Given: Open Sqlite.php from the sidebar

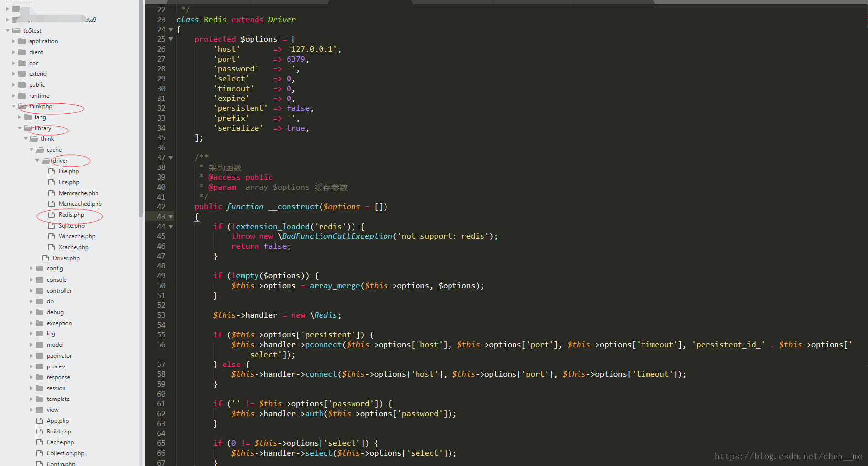Looking at the screenshot, I should (x=71, y=225).
